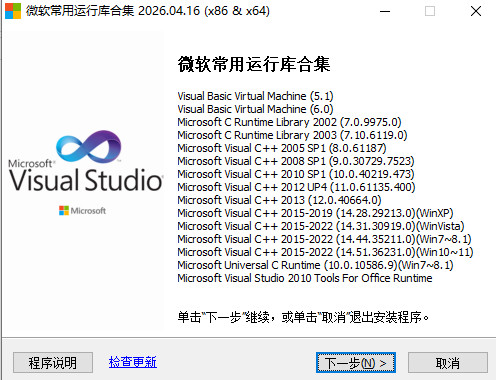496x380 pixels.
Task: Select line Microsoft C Runtime Library 2003
Action: (292, 135)
